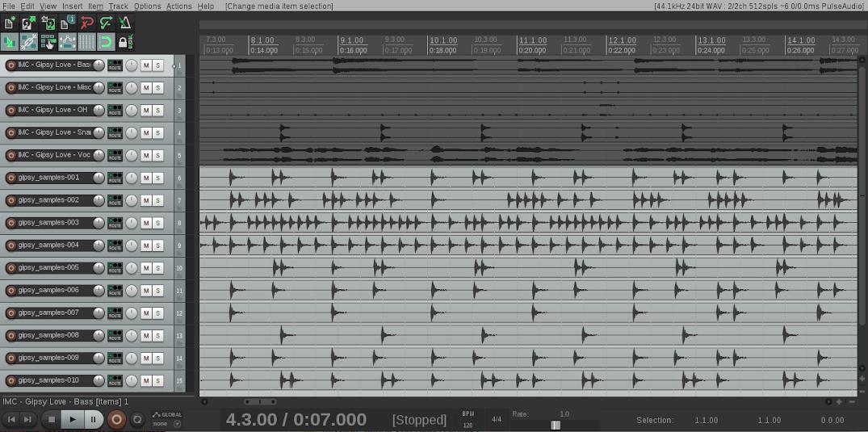The width and height of the screenshot is (868, 432).
Task: Solo the gipsy_samples-004 track
Action: [x=157, y=245]
